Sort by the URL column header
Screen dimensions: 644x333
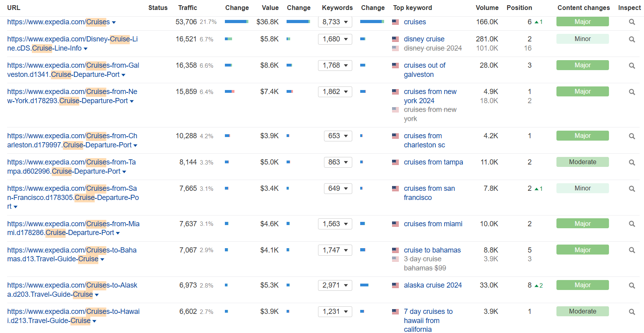click(x=14, y=8)
